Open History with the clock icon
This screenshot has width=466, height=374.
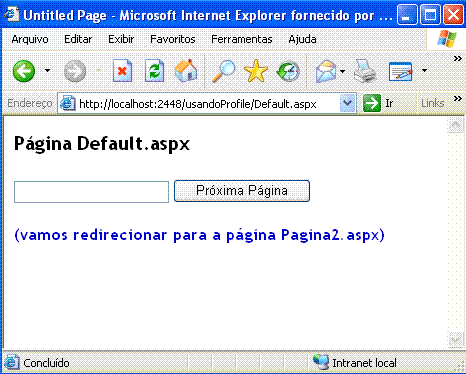(x=288, y=71)
